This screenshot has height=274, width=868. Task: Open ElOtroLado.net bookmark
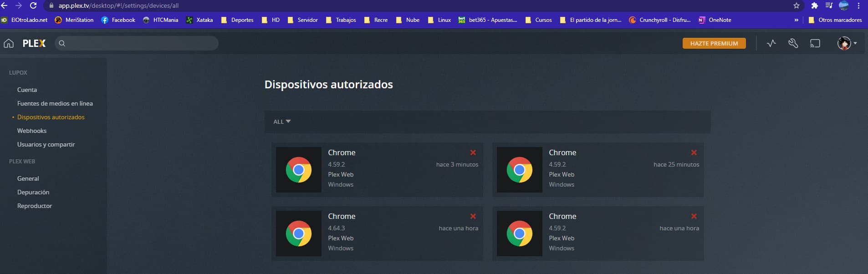pos(25,20)
